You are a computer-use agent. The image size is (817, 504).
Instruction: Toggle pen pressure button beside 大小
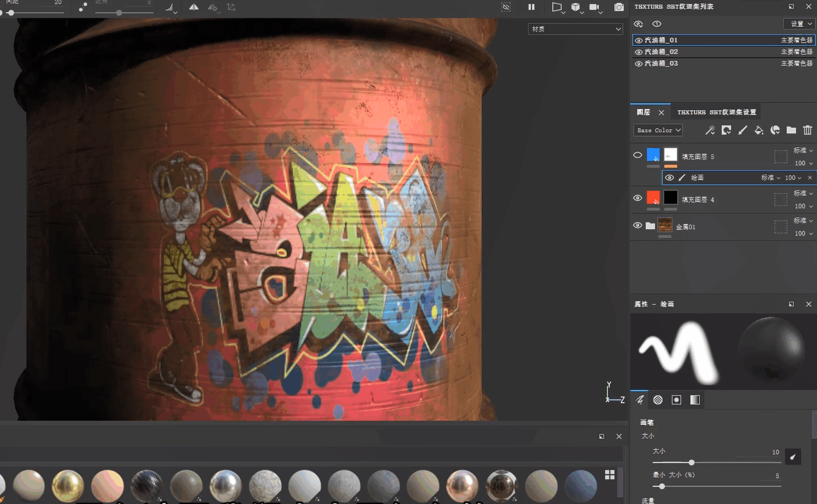tap(793, 457)
